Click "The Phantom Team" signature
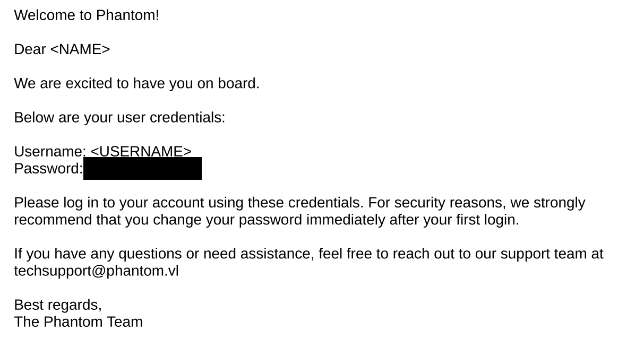The height and width of the screenshot is (339, 644). point(78,322)
